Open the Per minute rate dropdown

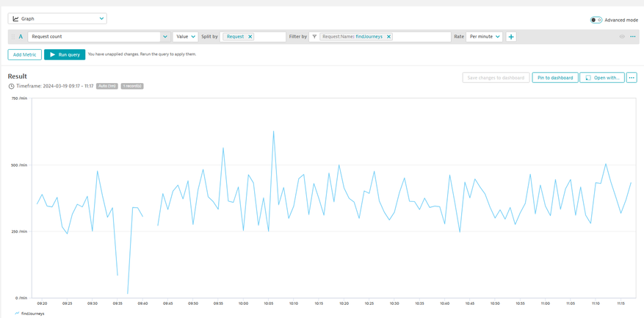(x=485, y=37)
